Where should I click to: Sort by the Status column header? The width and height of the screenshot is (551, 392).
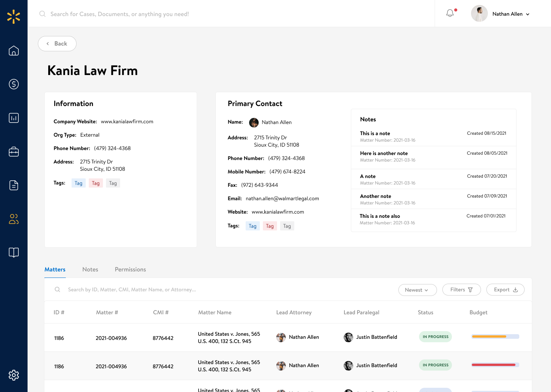(425, 312)
